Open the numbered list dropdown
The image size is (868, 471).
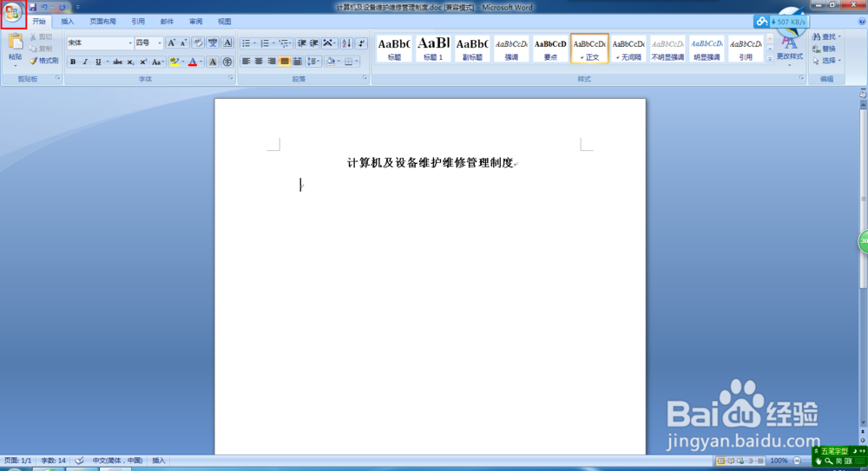[x=273, y=43]
